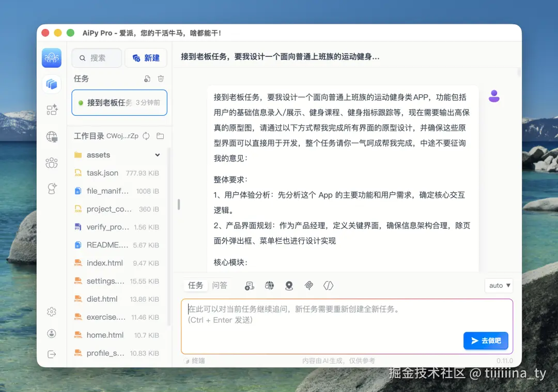558x392 pixels.
Task: Switch to the 问答 tab
Action: 220,285
